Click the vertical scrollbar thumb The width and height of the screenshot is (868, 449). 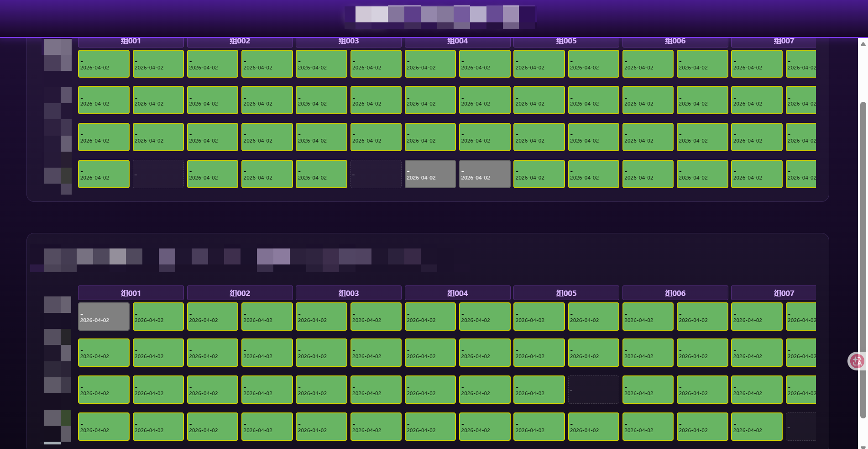coord(863,259)
